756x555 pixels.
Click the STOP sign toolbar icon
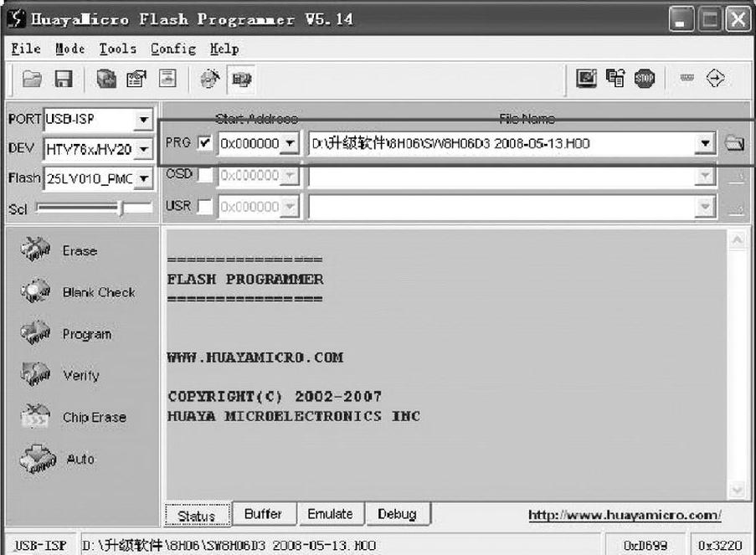click(645, 78)
